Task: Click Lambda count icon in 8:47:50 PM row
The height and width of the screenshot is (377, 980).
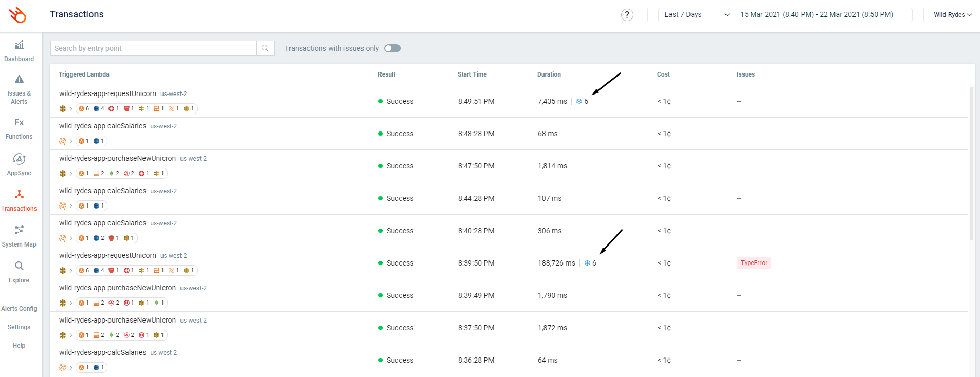Action: 81,174
